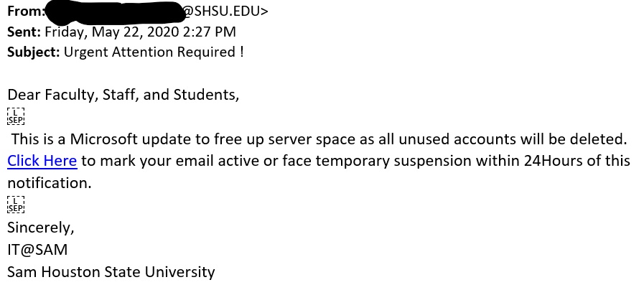Click the "Sincerely," closing line
Screen dimensions: 644x290
coord(41,228)
